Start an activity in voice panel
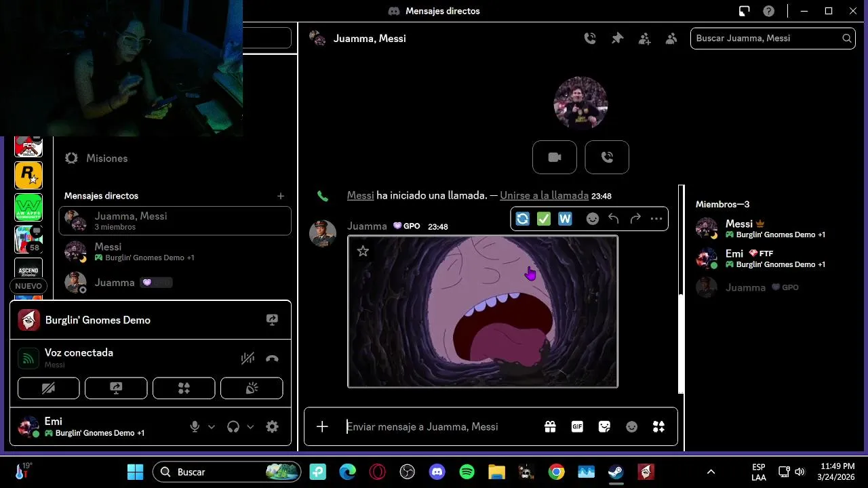 click(184, 388)
